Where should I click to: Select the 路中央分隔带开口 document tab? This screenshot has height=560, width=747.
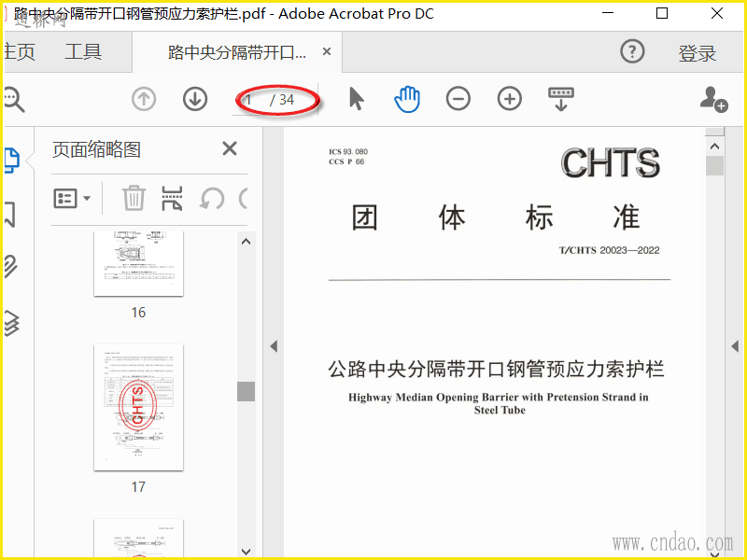tap(237, 52)
